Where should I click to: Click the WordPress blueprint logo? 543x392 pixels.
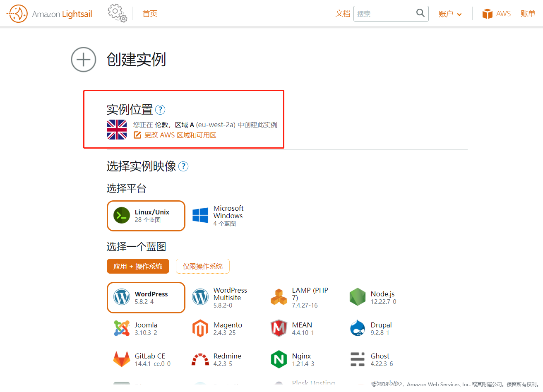[122, 297]
